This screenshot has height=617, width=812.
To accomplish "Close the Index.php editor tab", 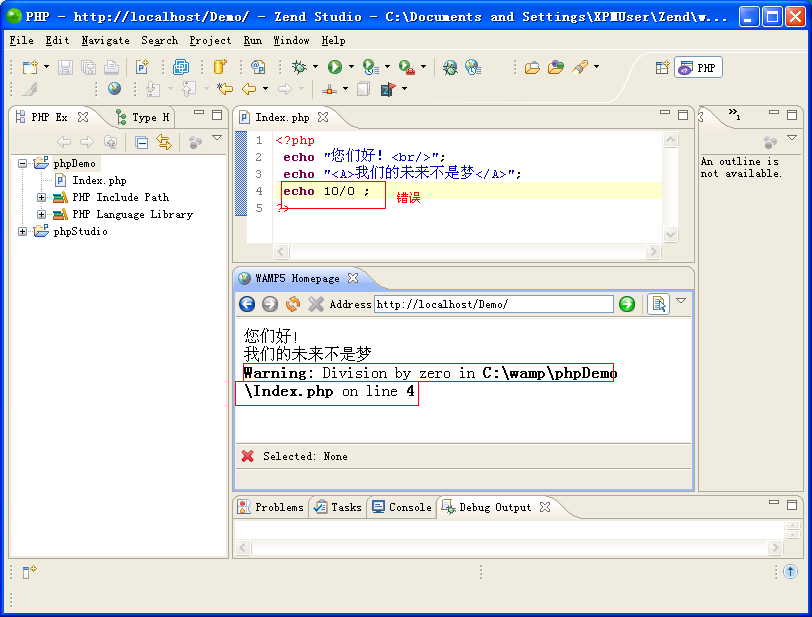I will point(323,117).
